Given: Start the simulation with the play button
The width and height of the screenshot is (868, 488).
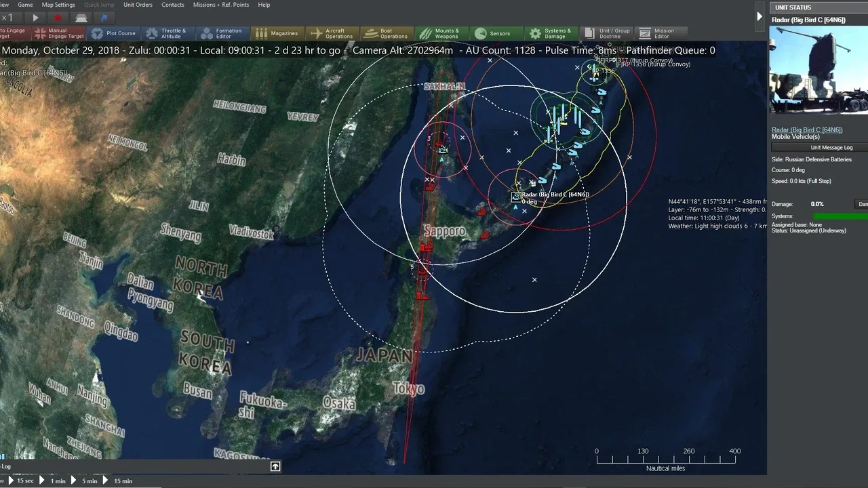Looking at the screenshot, I should coord(35,18).
